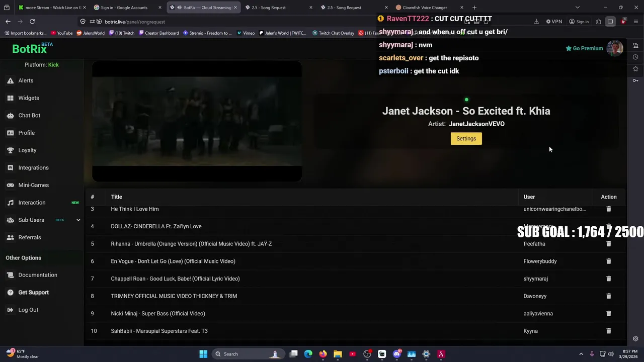The image size is (644, 362).
Task: Toggle the browser sidebar button
Action: point(610,22)
